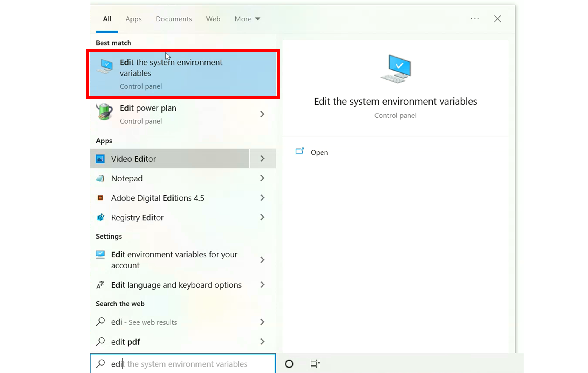Click the Notepad icon in results
This screenshot has height=373, width=588.
(x=100, y=178)
